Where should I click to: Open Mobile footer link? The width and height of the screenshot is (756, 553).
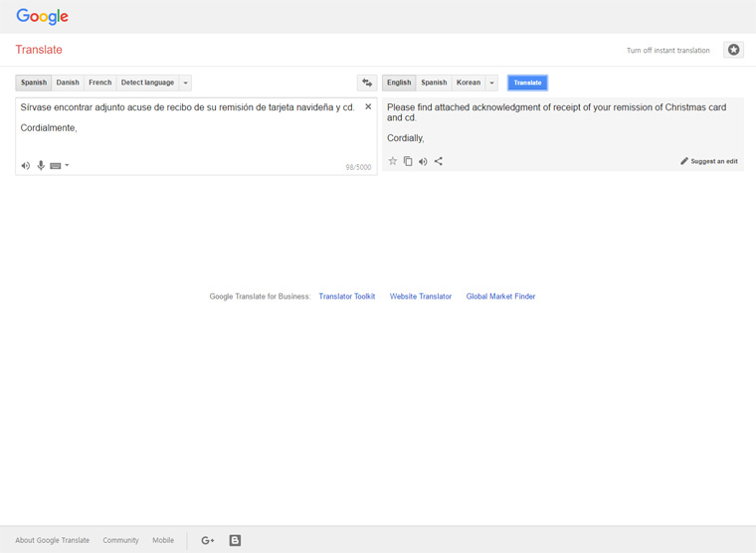163,540
